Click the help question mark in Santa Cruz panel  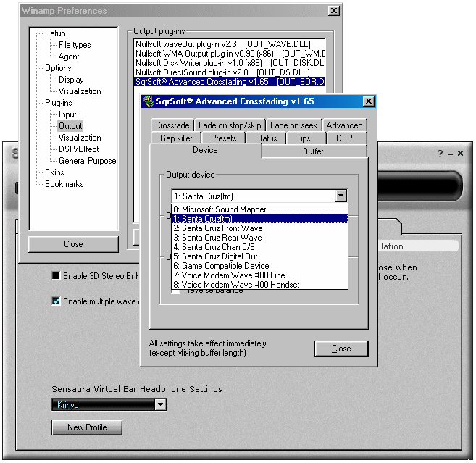[440, 154]
